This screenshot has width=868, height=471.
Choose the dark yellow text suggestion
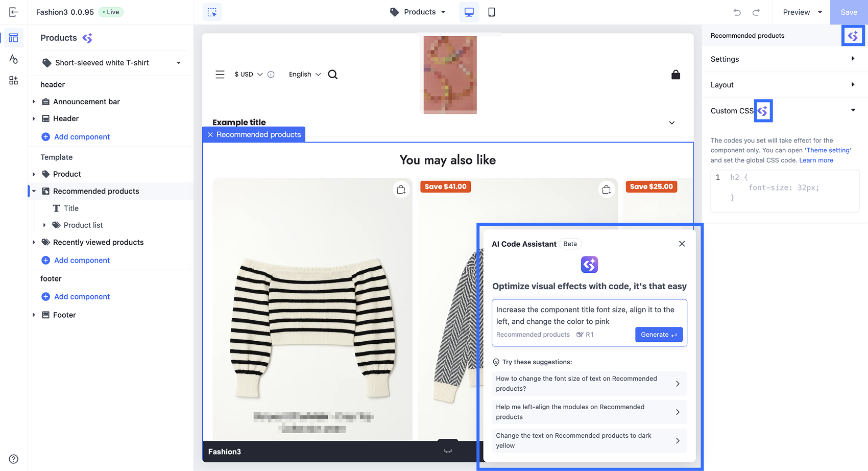588,440
